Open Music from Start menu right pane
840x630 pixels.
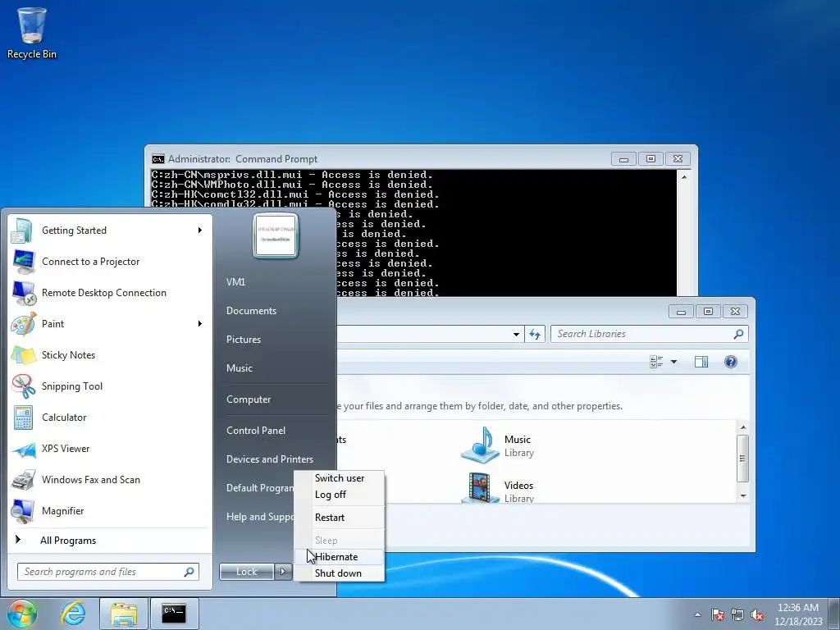point(239,368)
